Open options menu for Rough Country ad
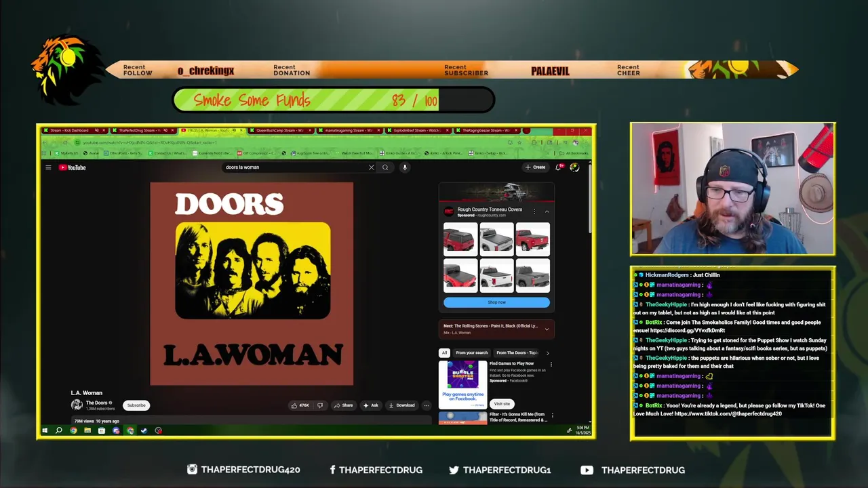 [x=534, y=211]
